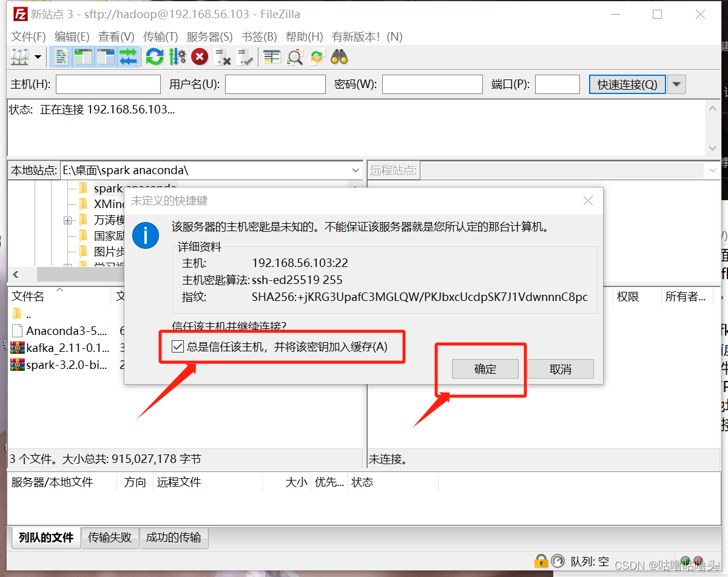Screen dimensions: 728x577
Task: Toggle remote directory tree display icon
Action: click(x=106, y=58)
